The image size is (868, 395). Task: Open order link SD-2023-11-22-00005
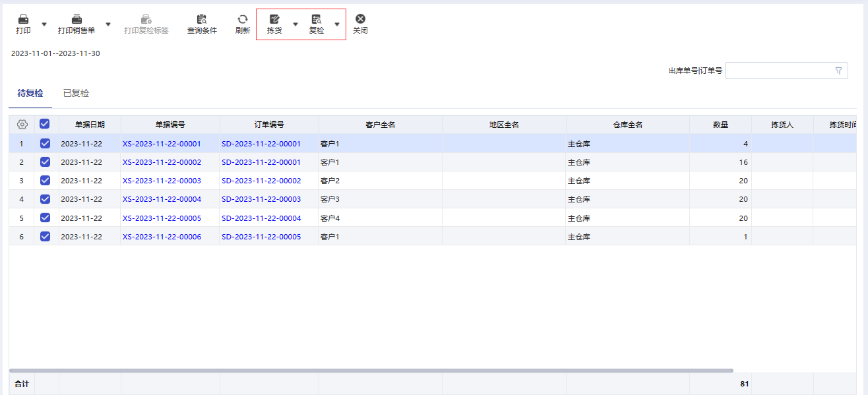click(x=261, y=237)
